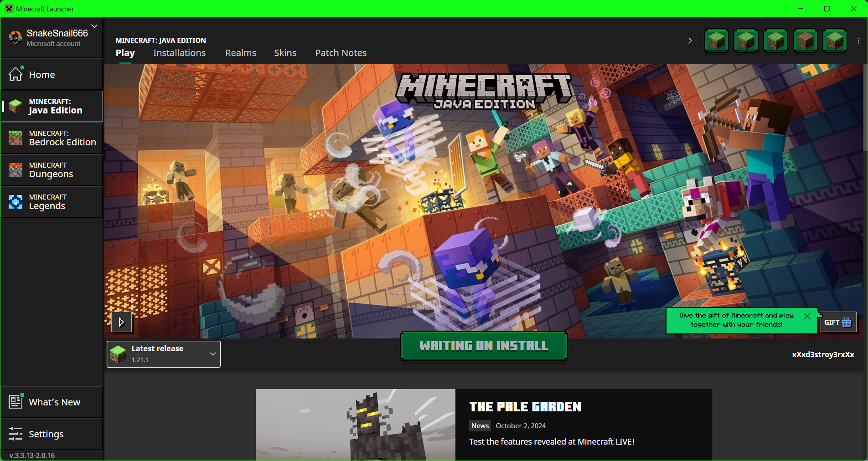
Task: Click The Pale Garden headline
Action: 525,407
